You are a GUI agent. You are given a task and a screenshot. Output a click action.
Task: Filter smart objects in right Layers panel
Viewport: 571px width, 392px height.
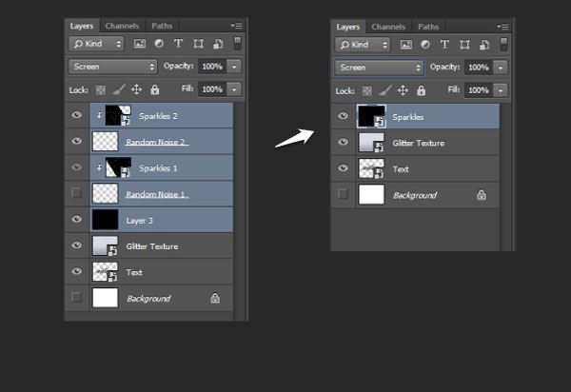484,45
